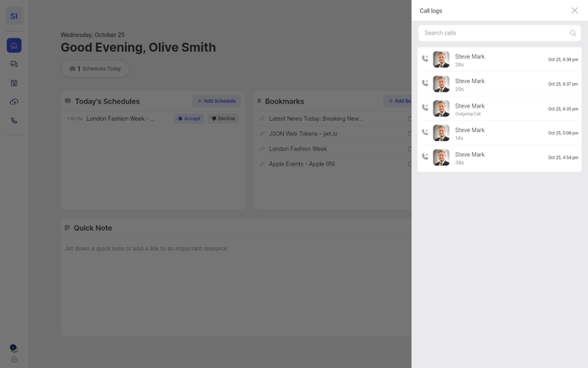Viewport: 588px width, 368px height.
Task: Click call icon for the 6:37 pm call
Action: coord(425,83)
